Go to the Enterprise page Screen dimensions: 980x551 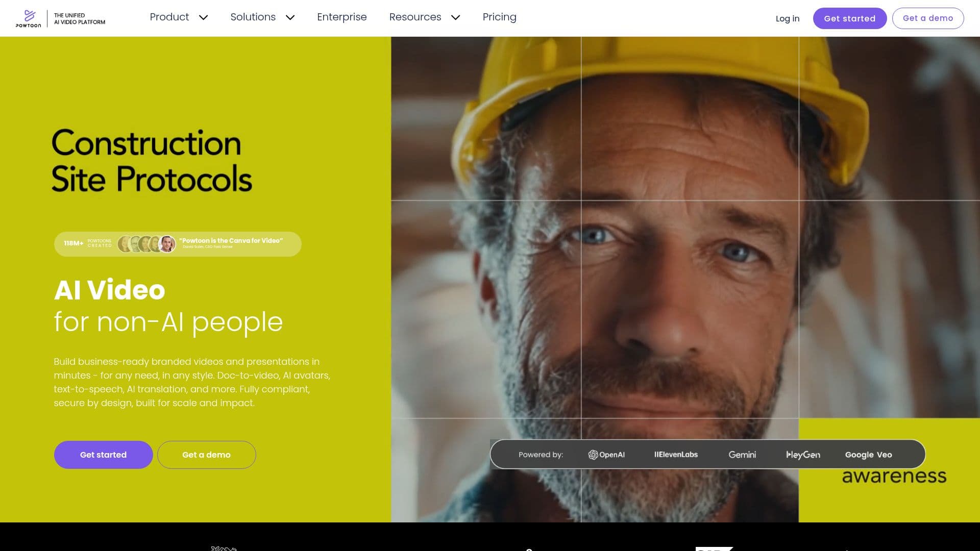coord(341,17)
